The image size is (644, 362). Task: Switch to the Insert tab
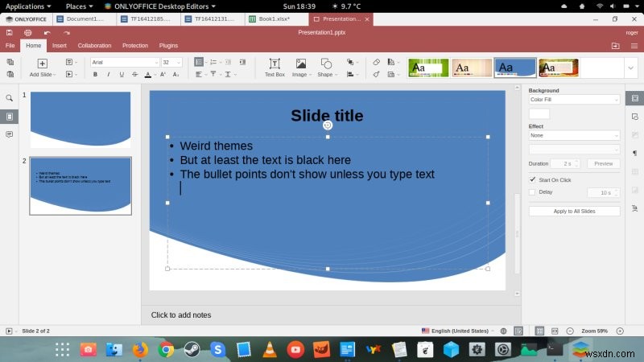pyautogui.click(x=59, y=46)
